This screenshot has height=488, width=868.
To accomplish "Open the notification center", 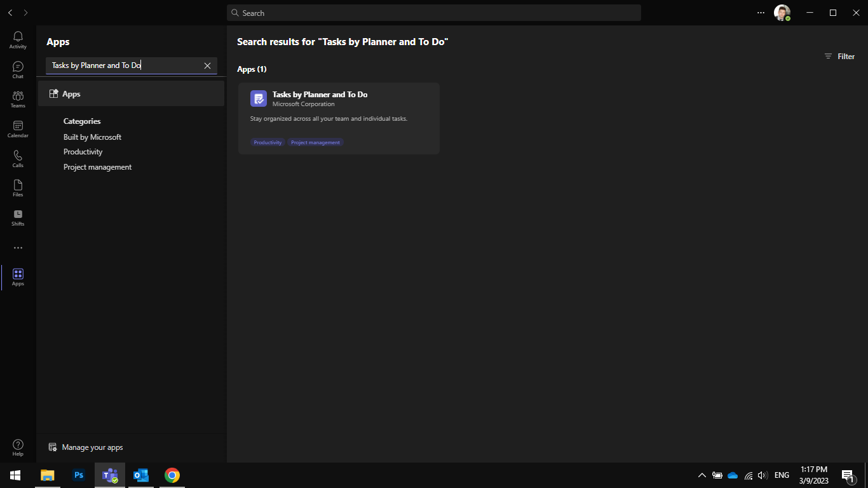I will pyautogui.click(x=848, y=475).
